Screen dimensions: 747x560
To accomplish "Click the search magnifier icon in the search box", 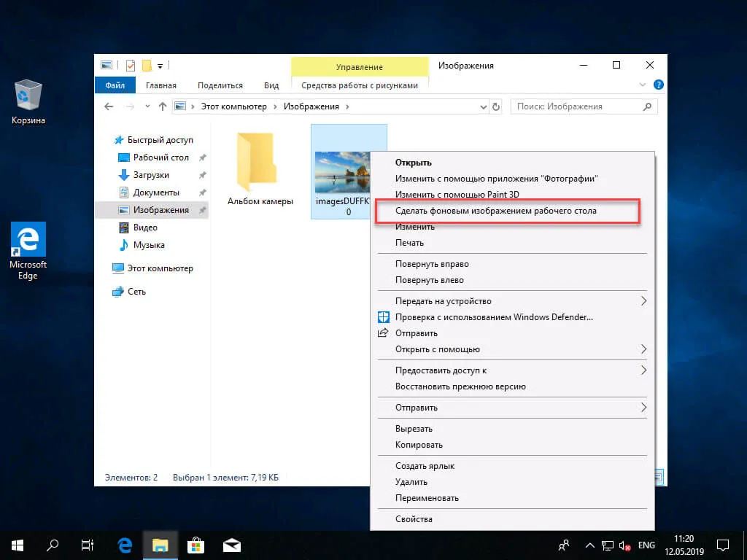I will tap(647, 106).
